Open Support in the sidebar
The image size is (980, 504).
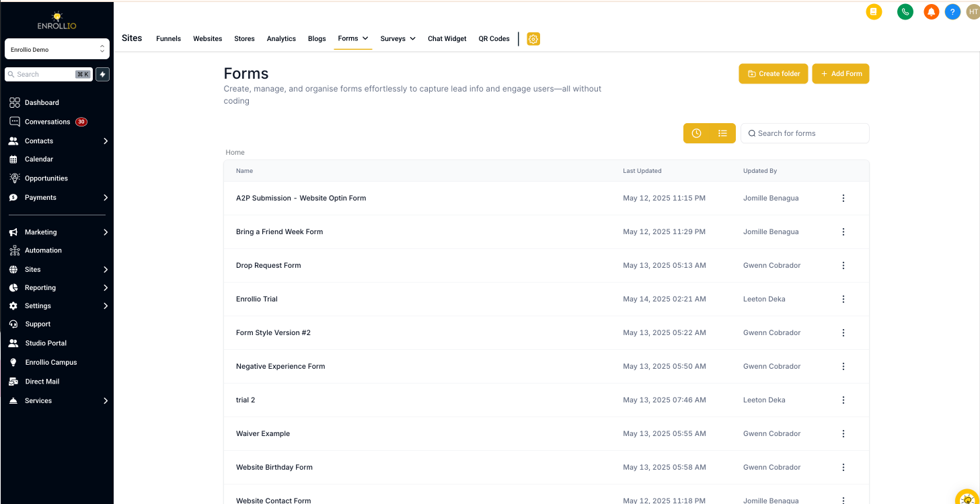[38, 324]
